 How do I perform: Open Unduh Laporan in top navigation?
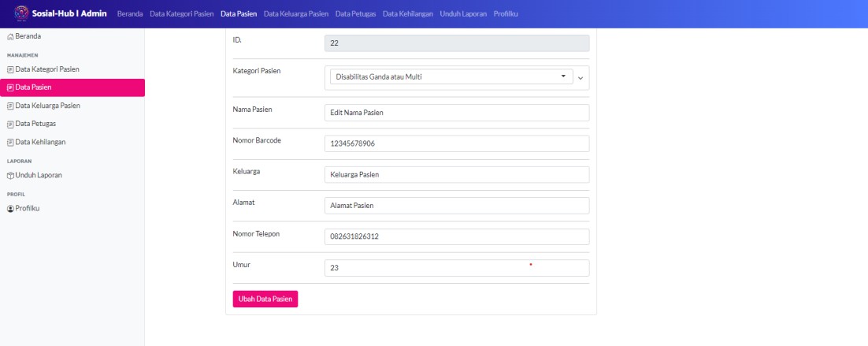click(463, 13)
